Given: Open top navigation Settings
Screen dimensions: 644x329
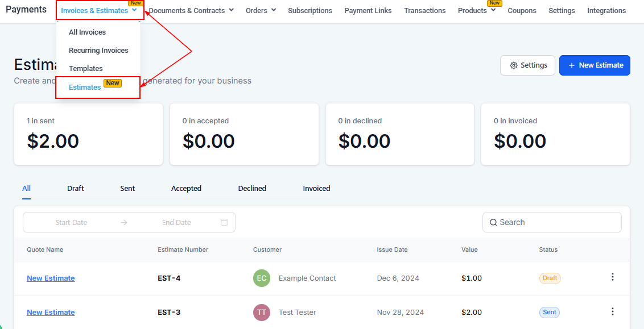Looking at the screenshot, I should [x=562, y=11].
